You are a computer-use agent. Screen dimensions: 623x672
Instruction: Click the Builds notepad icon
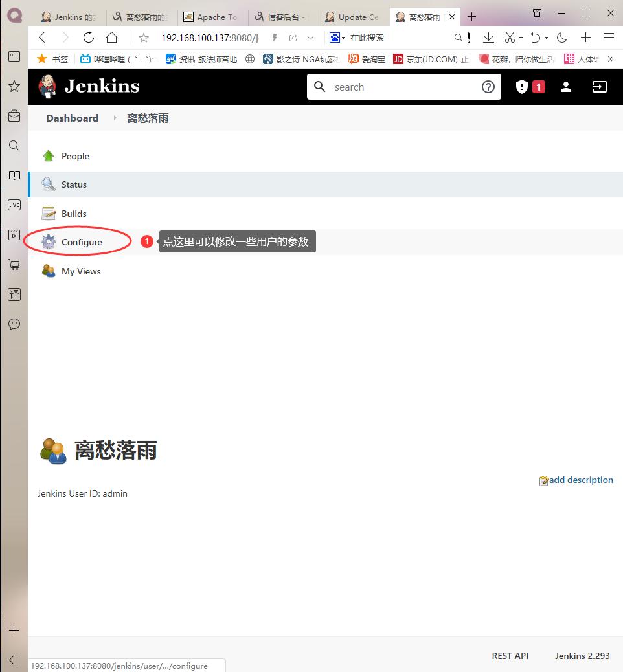pos(49,214)
